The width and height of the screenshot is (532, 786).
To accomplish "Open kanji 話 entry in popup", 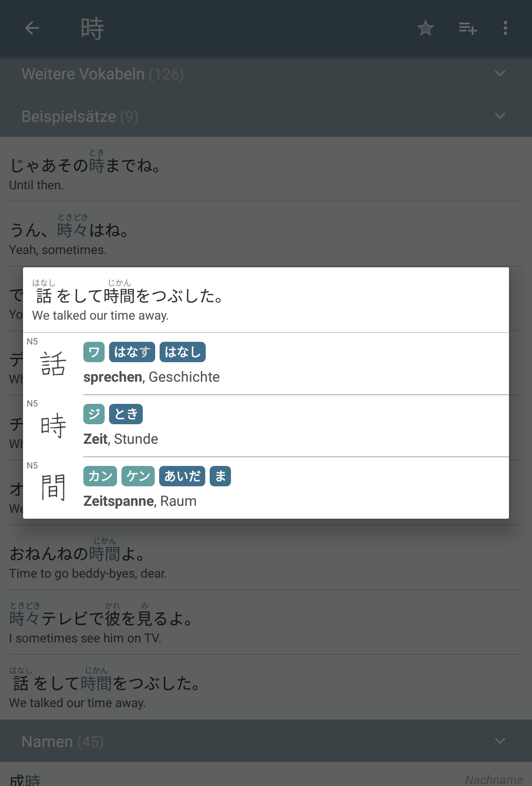I will 266,364.
